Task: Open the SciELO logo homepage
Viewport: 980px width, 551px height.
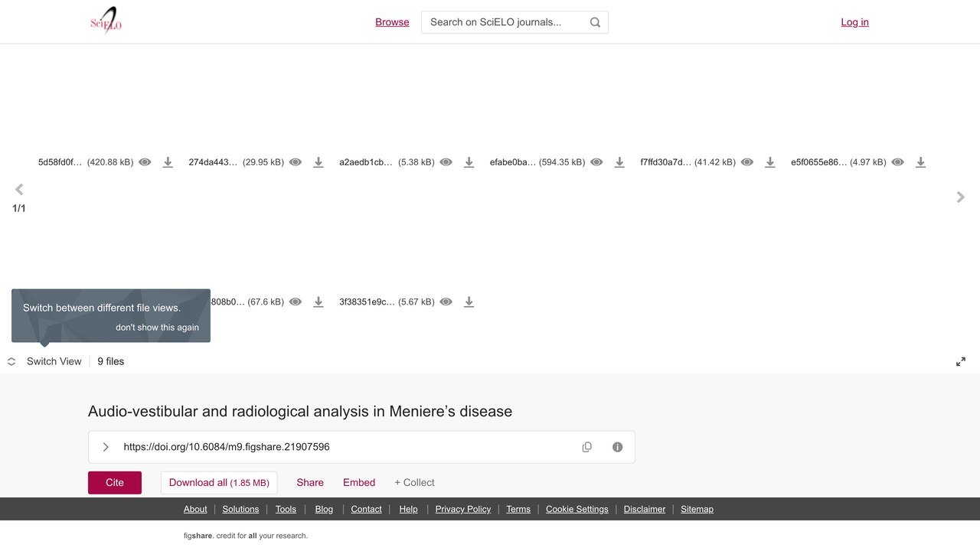Action: click(106, 21)
